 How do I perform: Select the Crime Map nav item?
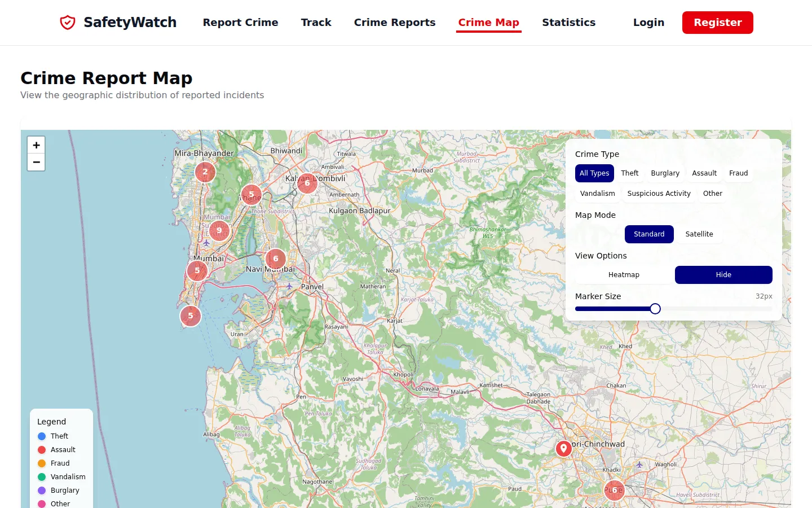[489, 23]
